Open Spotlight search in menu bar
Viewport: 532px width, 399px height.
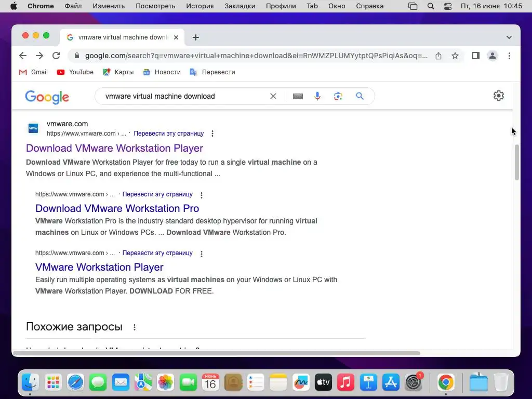coord(431,6)
